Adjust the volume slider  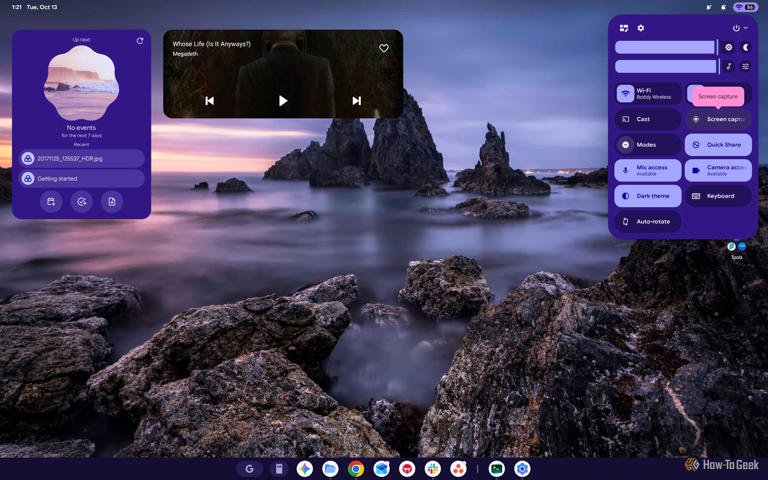[666, 66]
